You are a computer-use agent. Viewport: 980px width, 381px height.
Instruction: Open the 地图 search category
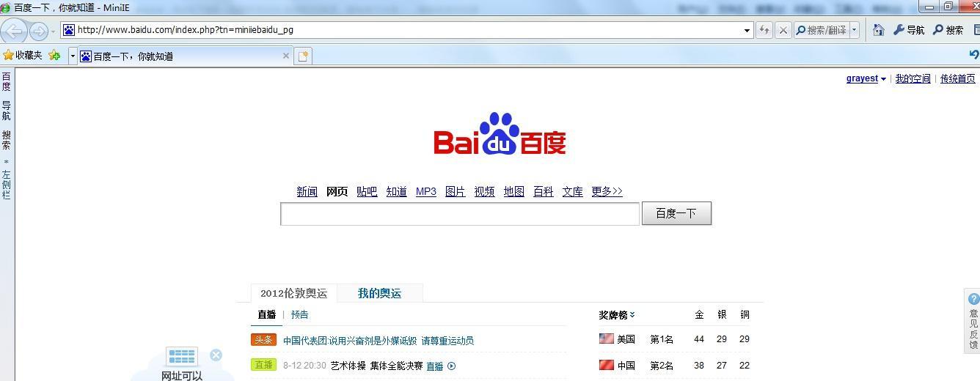[x=514, y=191]
